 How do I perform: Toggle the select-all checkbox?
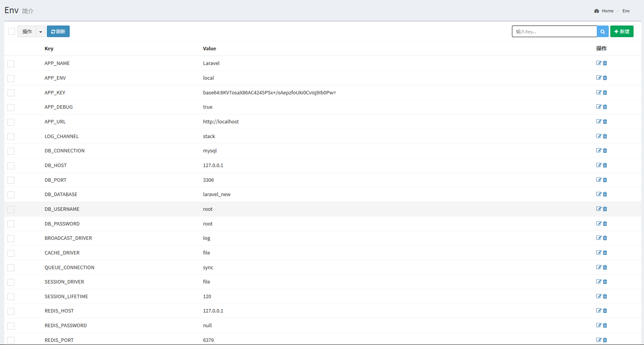(x=12, y=31)
